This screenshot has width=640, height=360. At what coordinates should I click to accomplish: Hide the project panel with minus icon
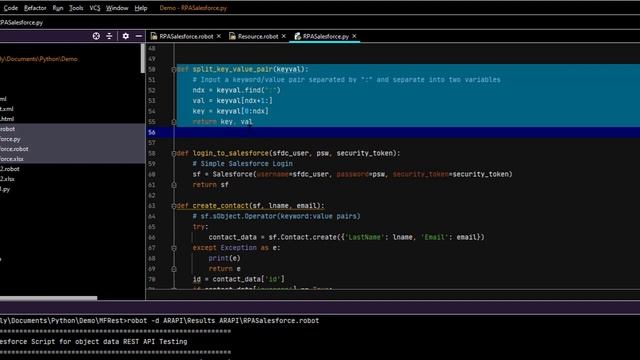139,36
